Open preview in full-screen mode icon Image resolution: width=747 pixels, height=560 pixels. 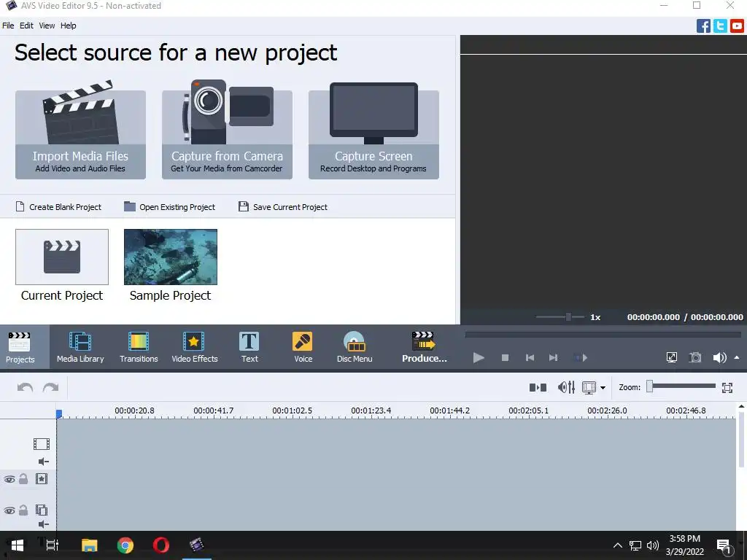[672, 357]
